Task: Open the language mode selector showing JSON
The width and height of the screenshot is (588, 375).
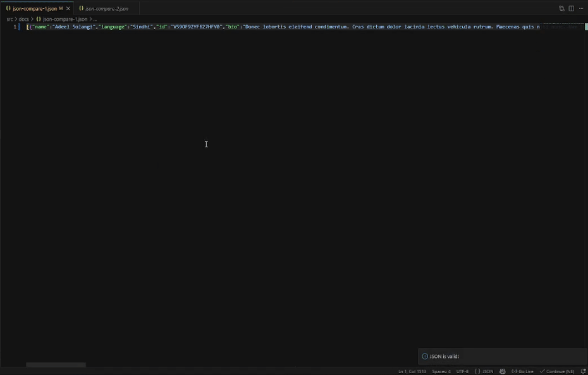Action: pyautogui.click(x=485, y=371)
